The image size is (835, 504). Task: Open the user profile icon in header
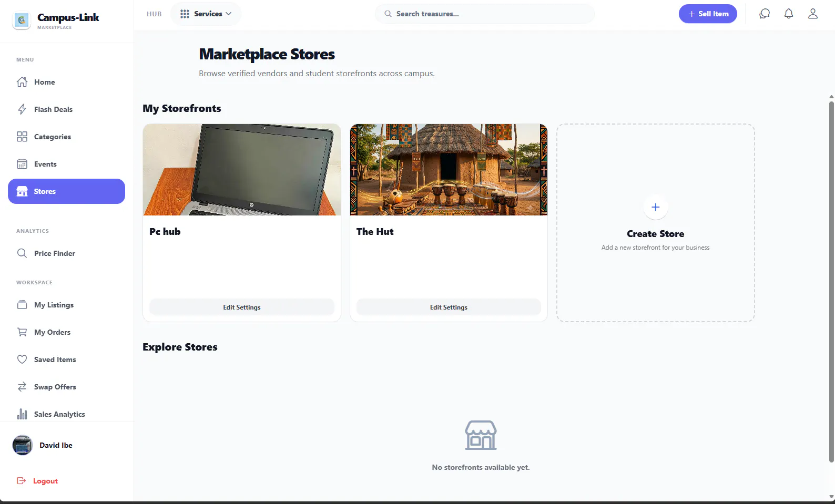pos(813,14)
